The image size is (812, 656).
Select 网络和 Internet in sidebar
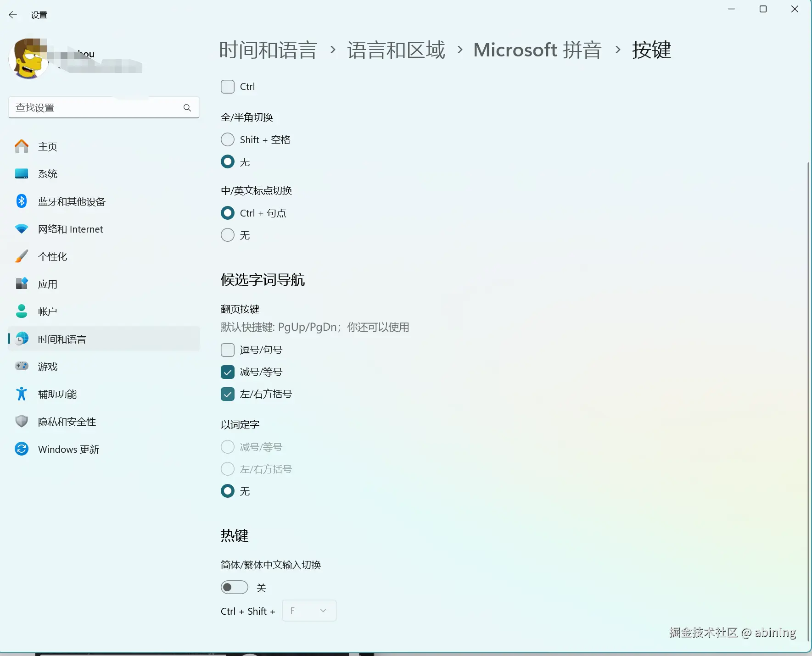click(104, 229)
